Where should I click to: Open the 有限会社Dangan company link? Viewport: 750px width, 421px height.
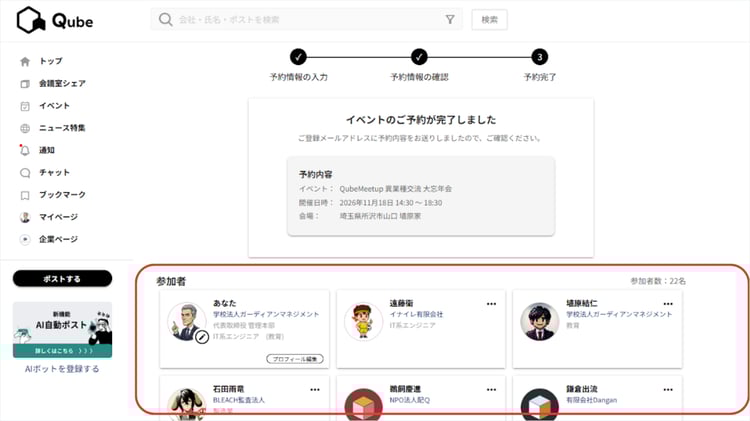(592, 400)
